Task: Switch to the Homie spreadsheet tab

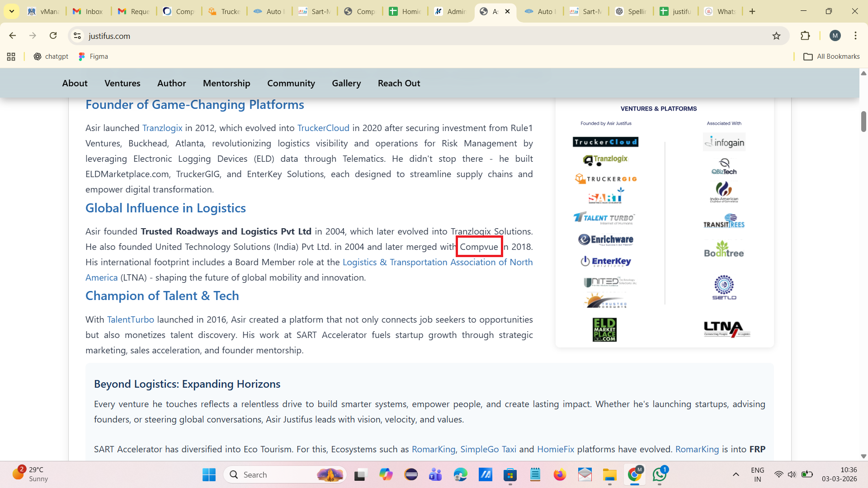Action: pyautogui.click(x=406, y=11)
